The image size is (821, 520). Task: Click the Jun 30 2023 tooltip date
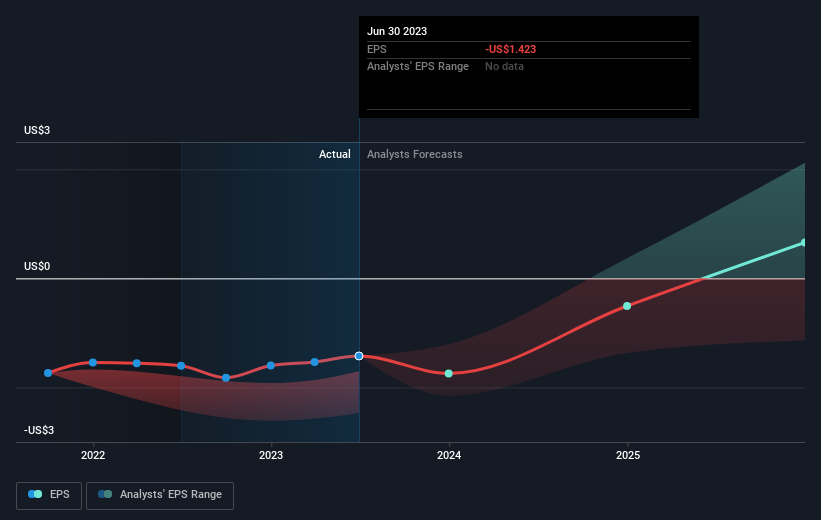397,31
